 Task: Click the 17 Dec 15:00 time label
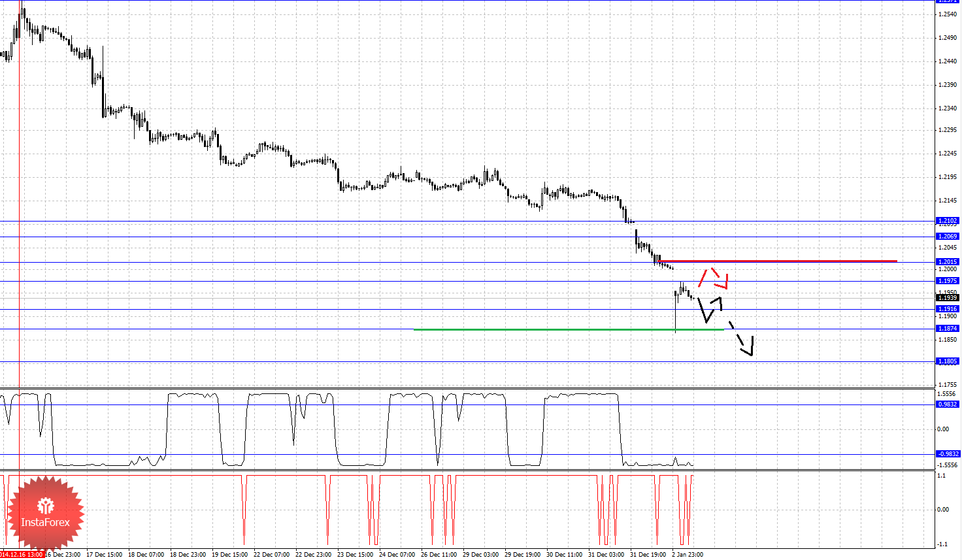tap(105, 555)
